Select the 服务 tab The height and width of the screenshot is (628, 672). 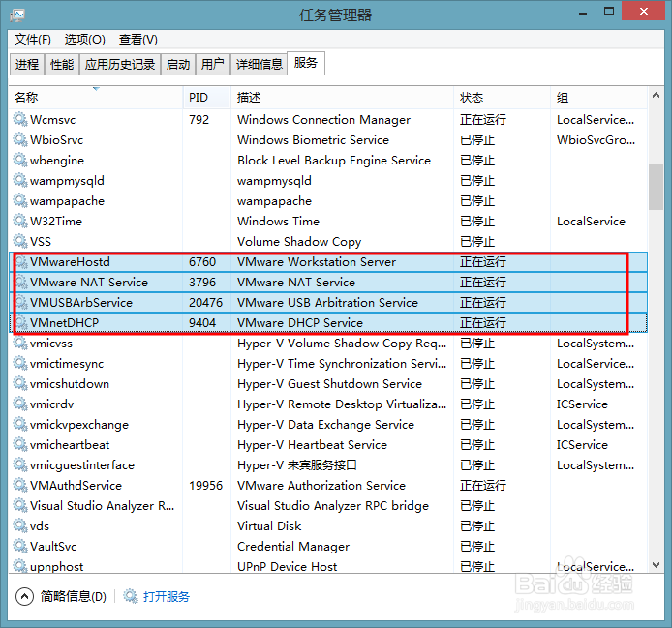(306, 63)
